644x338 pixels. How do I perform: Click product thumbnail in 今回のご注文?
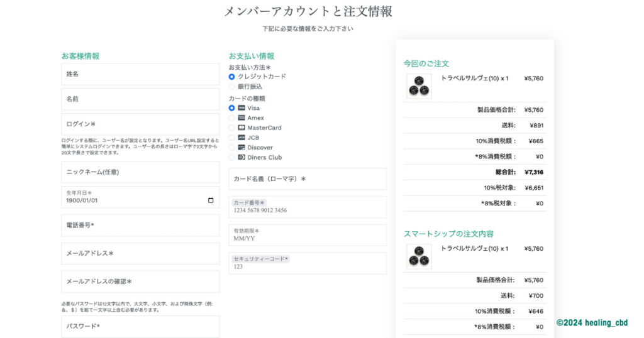419,86
